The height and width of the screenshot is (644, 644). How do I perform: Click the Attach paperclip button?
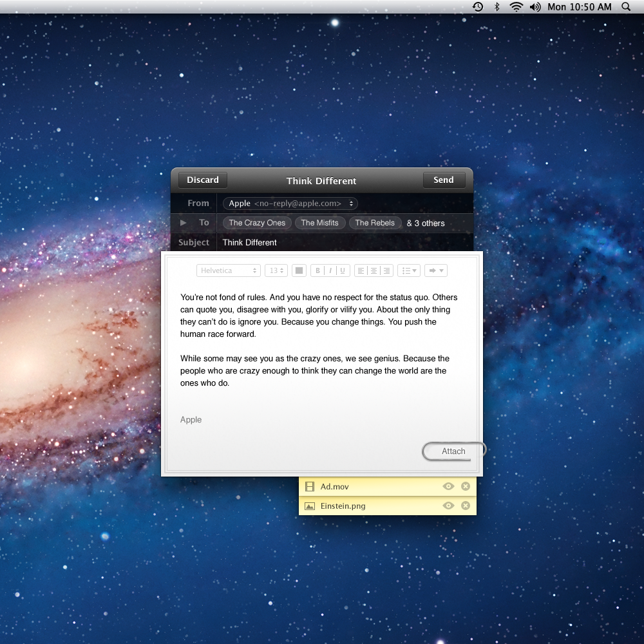click(x=453, y=451)
